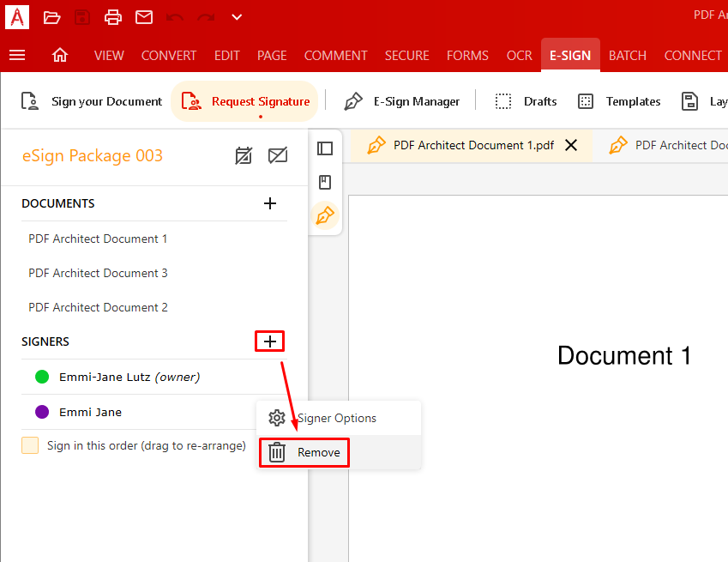
Task: Close the PDF Architect Document 1.pdf tab
Action: (x=571, y=145)
